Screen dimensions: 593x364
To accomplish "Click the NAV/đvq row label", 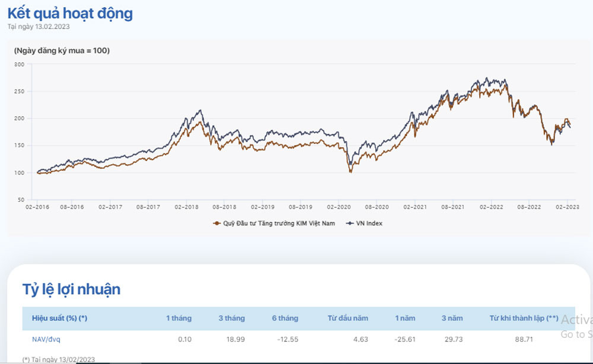I will click(45, 340).
